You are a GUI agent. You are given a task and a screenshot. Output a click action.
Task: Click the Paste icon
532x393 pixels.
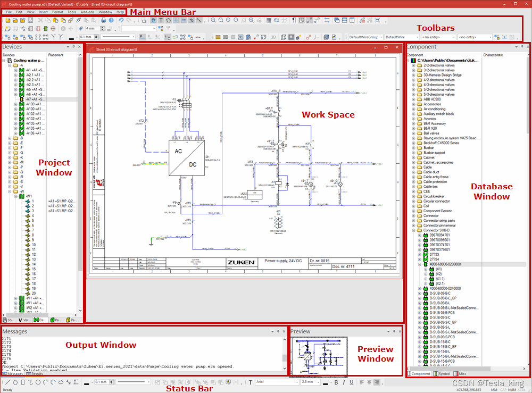(x=55, y=20)
